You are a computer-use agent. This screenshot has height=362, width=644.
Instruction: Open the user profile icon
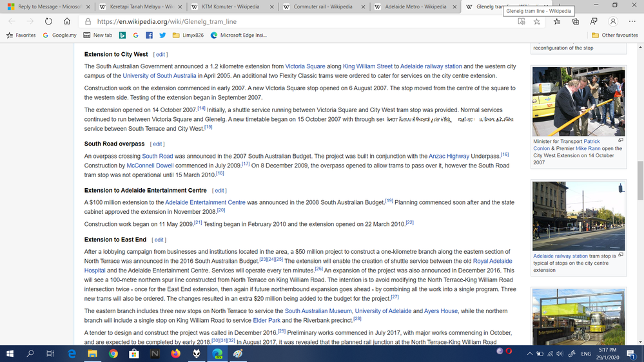(x=613, y=21)
